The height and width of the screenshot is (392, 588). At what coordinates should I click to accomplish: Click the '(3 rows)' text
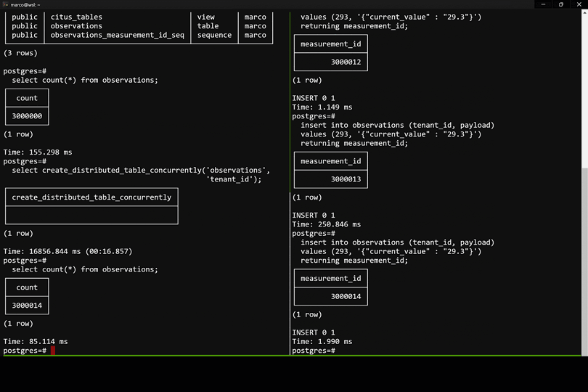coord(20,53)
